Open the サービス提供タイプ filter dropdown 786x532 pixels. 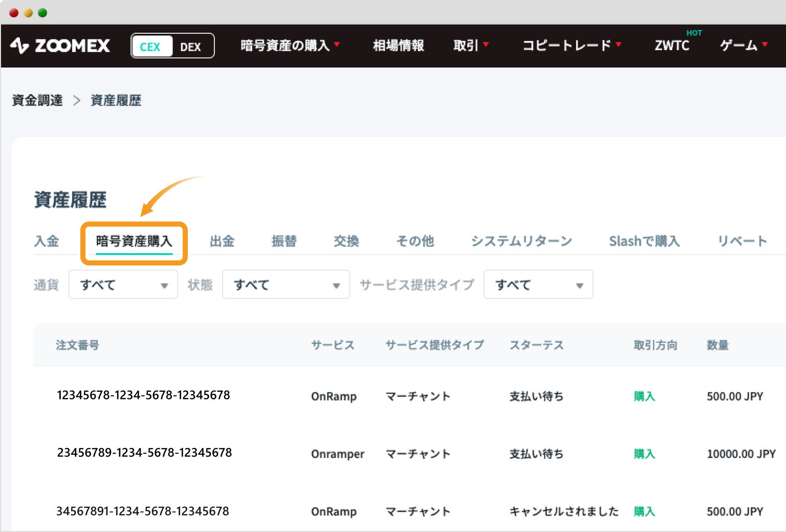pyautogui.click(x=538, y=284)
